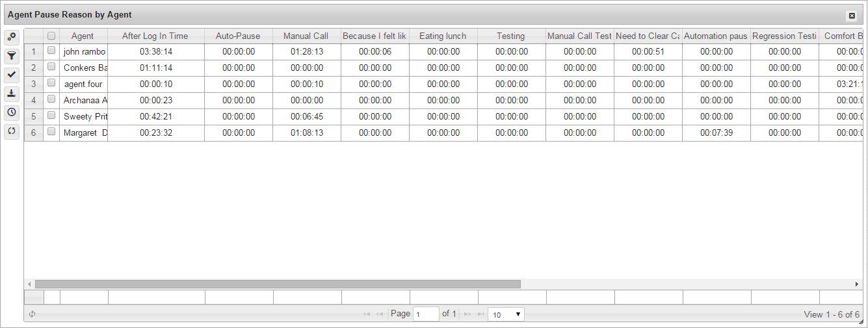The image size is (868, 328).
Task: Close the Agent Pause Reason panel
Action: pos(851,16)
